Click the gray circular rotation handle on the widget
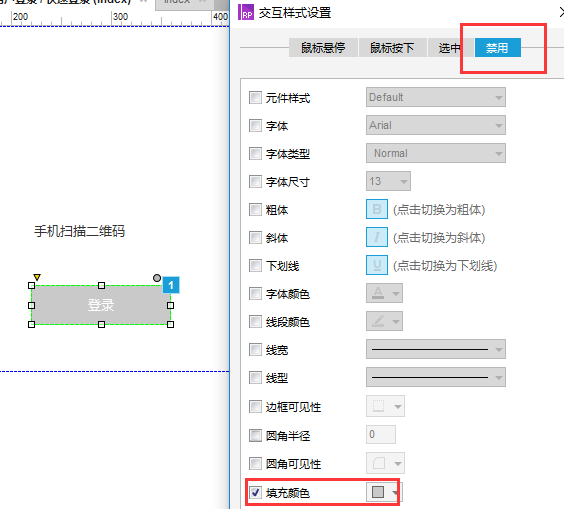Viewport: 564px width, 509px height. coord(157,278)
